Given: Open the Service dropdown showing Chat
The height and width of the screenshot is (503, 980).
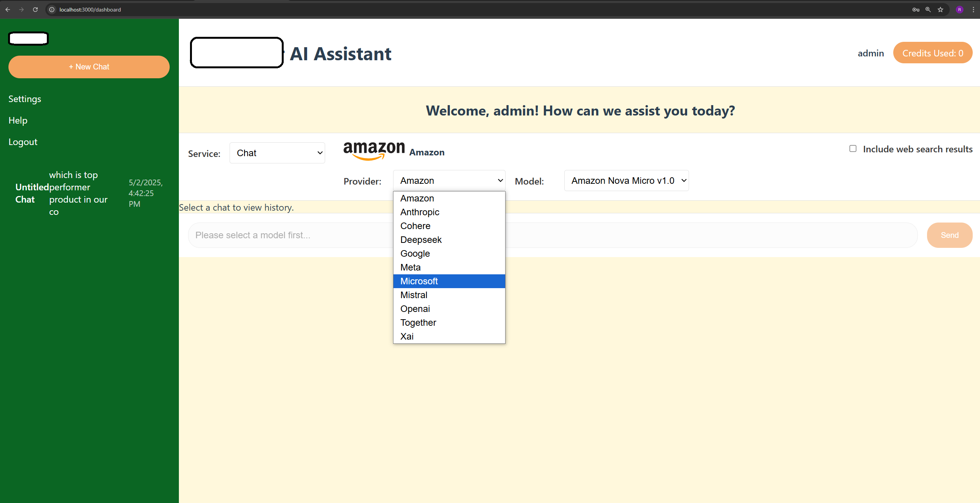Looking at the screenshot, I should click(x=277, y=153).
